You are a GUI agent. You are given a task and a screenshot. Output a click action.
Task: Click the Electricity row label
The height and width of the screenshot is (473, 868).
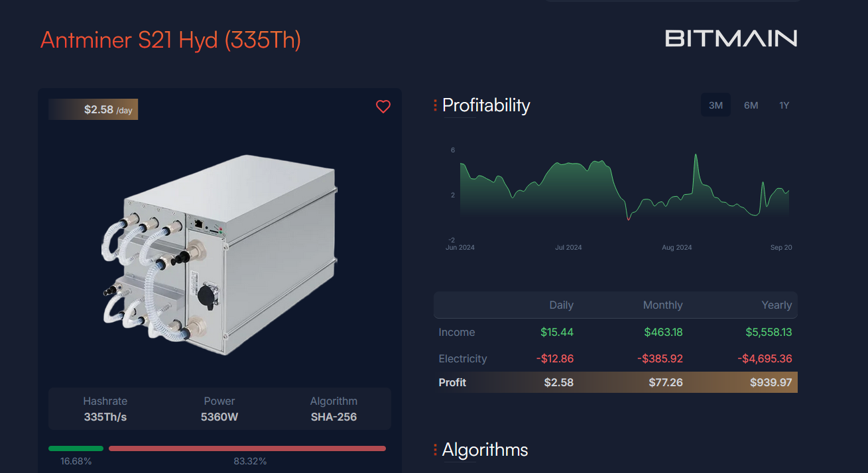coord(463,359)
